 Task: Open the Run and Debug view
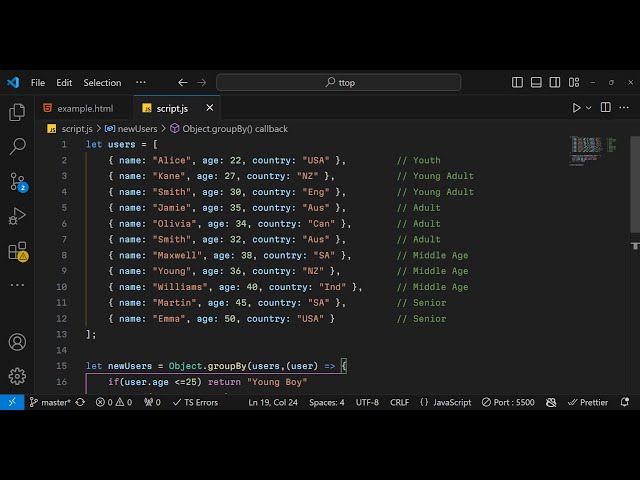[x=17, y=216]
